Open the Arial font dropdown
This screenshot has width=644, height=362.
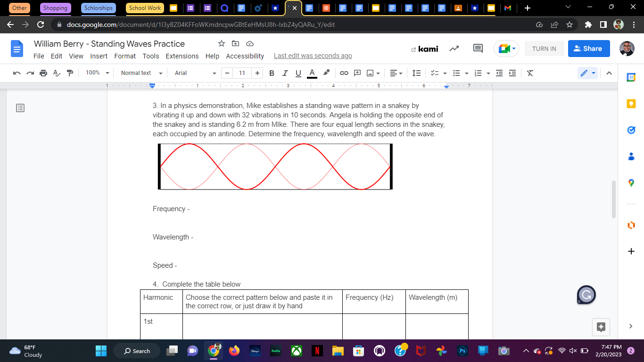195,73
